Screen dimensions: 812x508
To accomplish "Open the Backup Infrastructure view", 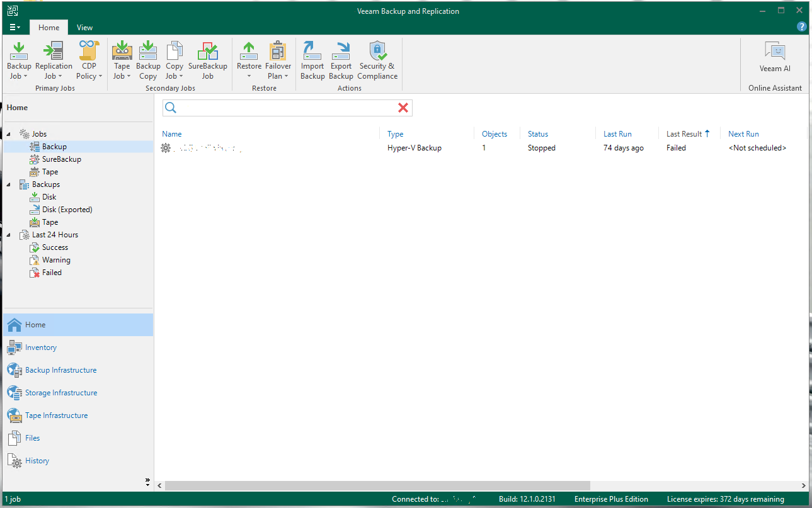I will (60, 370).
